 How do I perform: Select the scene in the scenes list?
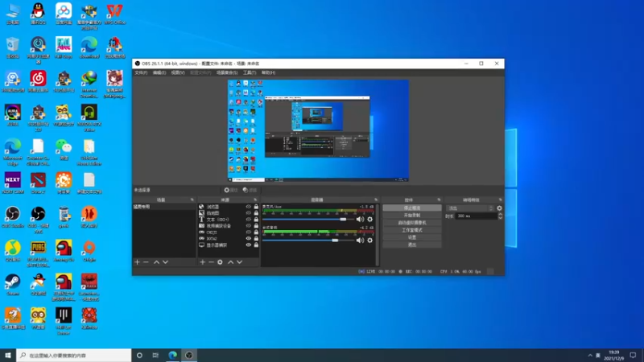pos(164,207)
